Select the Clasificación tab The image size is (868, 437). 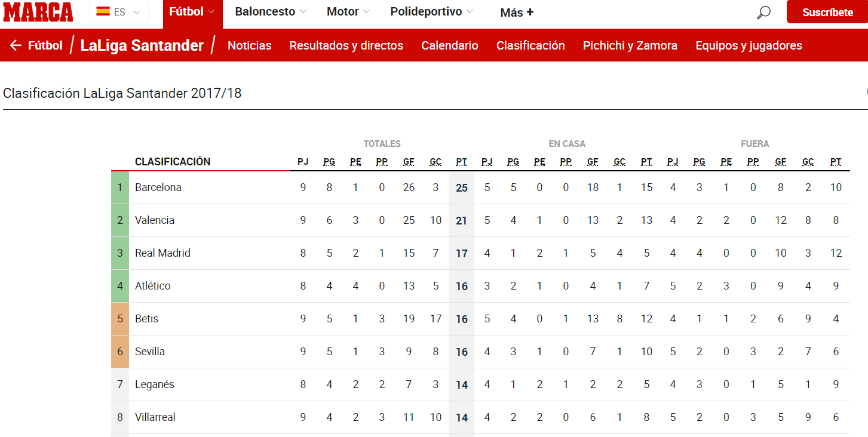530,45
